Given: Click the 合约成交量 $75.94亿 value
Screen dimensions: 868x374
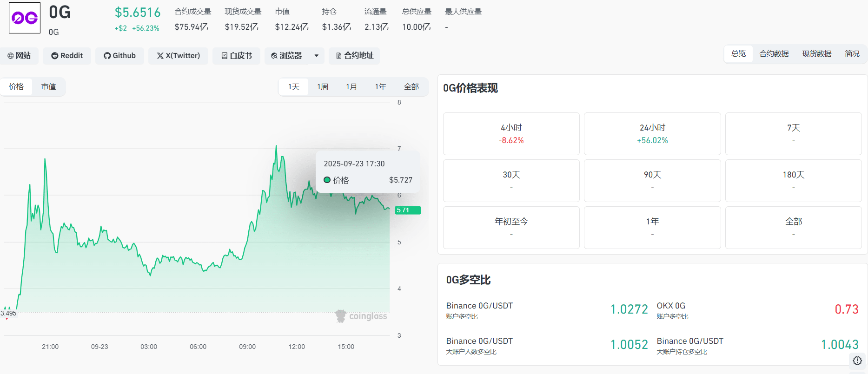Looking at the screenshot, I should (191, 27).
